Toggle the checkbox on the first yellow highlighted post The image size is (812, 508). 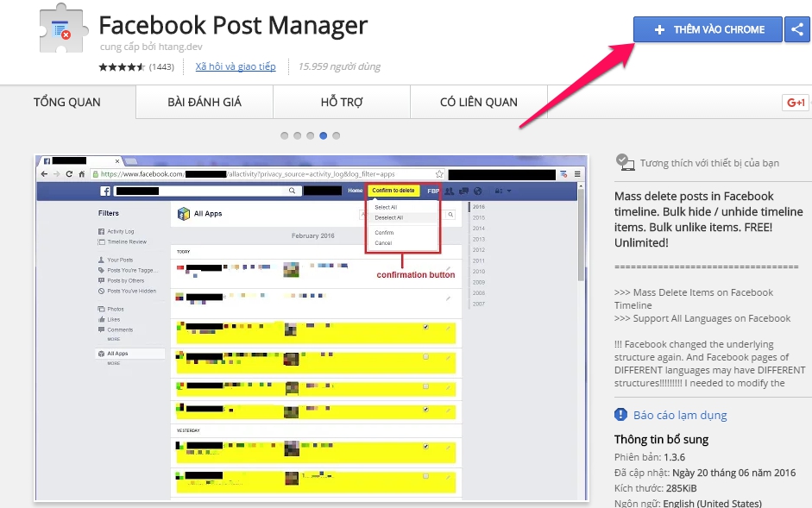426,328
